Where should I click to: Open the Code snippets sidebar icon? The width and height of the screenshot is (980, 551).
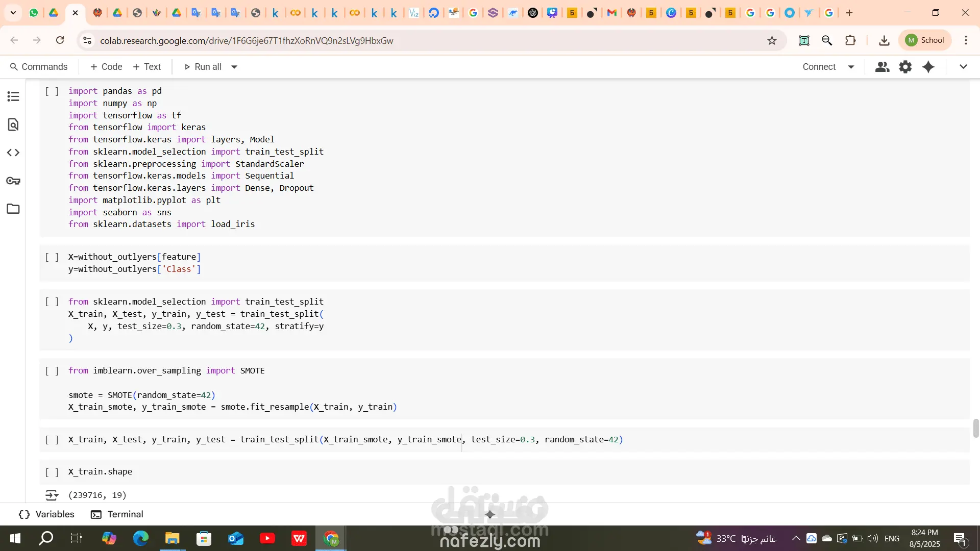(x=13, y=153)
